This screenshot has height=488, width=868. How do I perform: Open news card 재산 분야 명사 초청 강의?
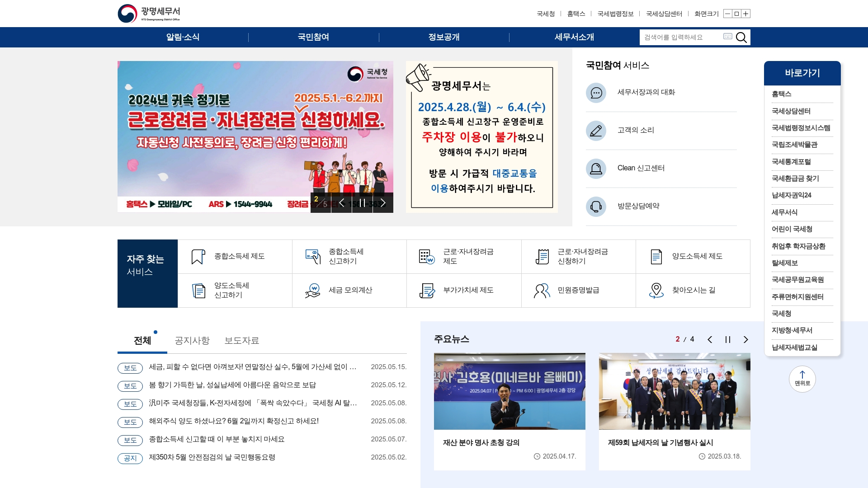point(509,412)
